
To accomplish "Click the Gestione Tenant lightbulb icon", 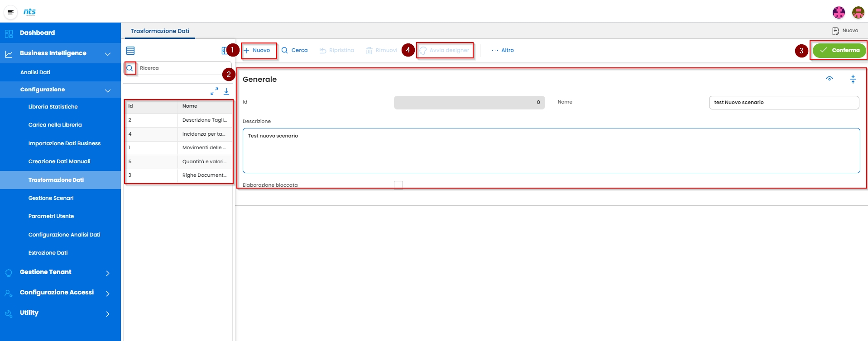I will click(x=9, y=273).
